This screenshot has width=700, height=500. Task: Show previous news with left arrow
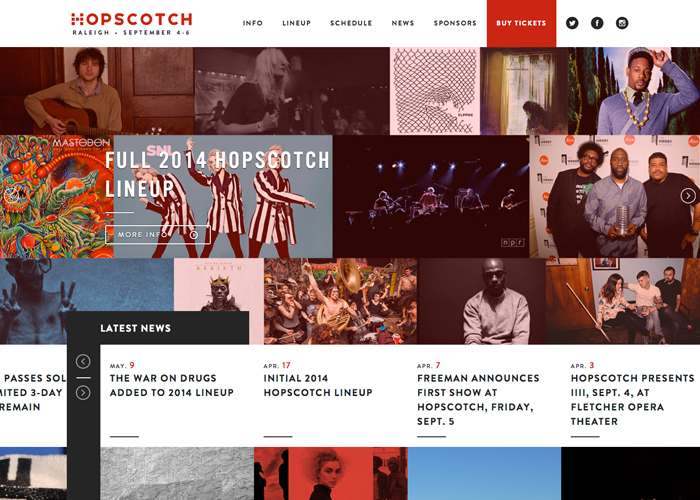83,361
